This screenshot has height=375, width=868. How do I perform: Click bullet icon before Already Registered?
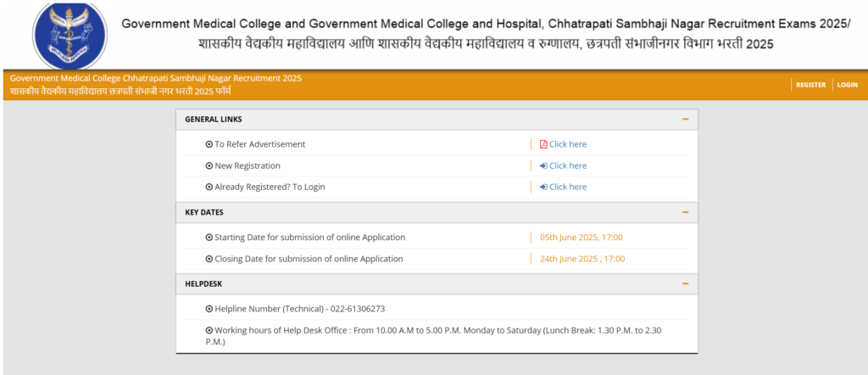[209, 187]
